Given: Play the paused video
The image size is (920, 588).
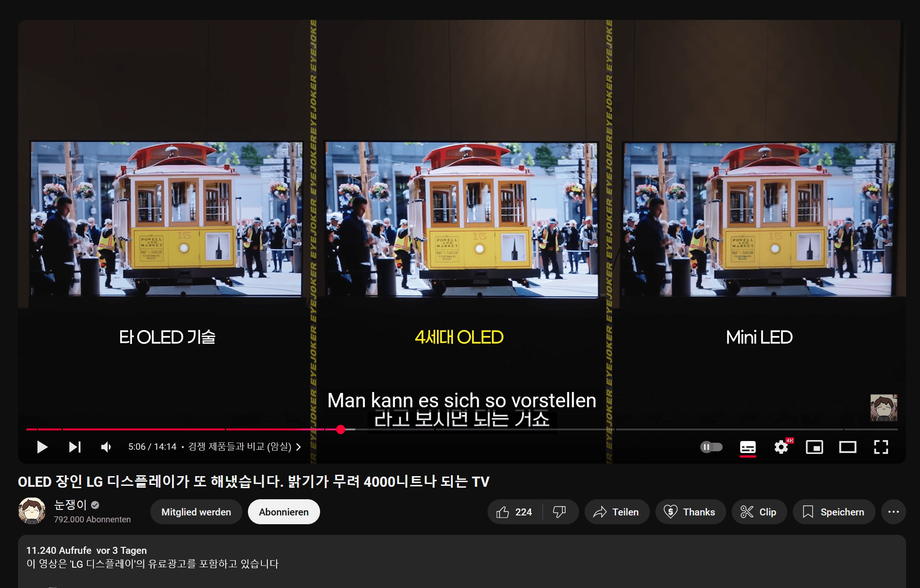Looking at the screenshot, I should click(x=42, y=447).
